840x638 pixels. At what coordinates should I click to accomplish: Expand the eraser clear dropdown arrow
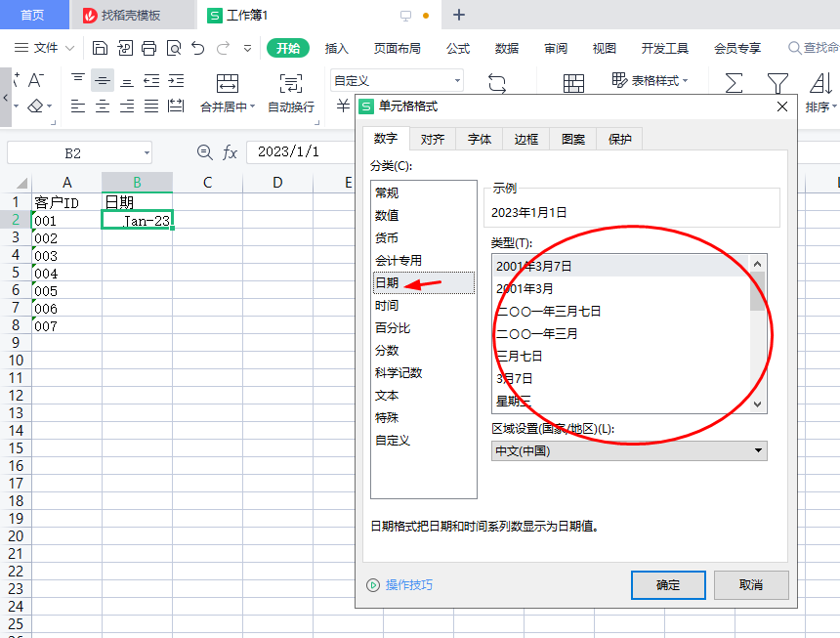[49, 106]
